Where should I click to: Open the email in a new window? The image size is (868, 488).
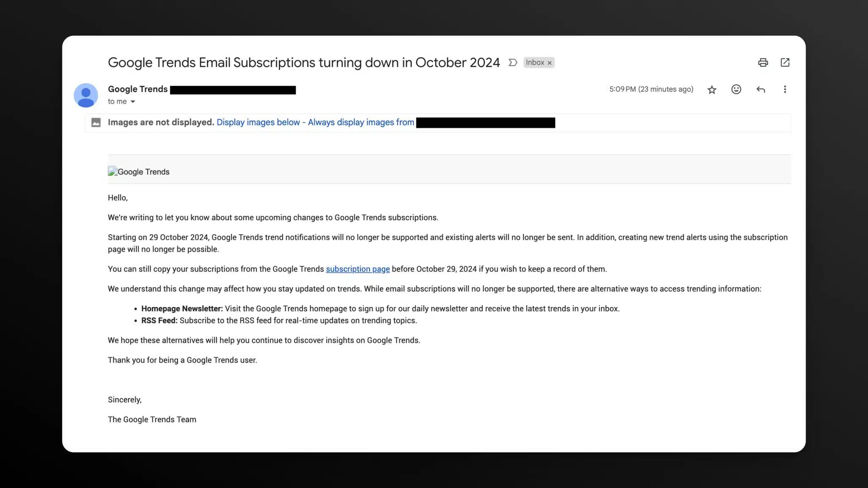click(x=785, y=63)
